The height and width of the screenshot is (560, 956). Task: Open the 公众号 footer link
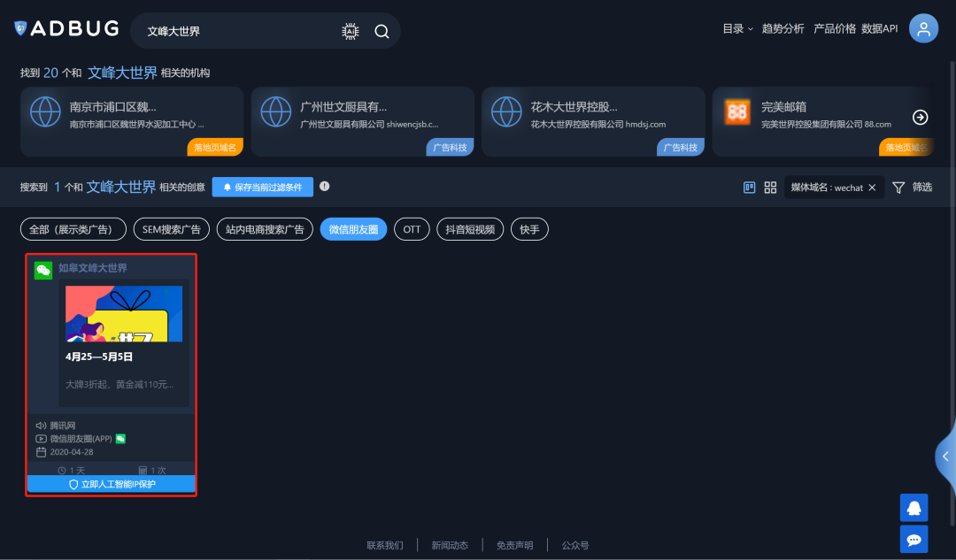pos(575,545)
